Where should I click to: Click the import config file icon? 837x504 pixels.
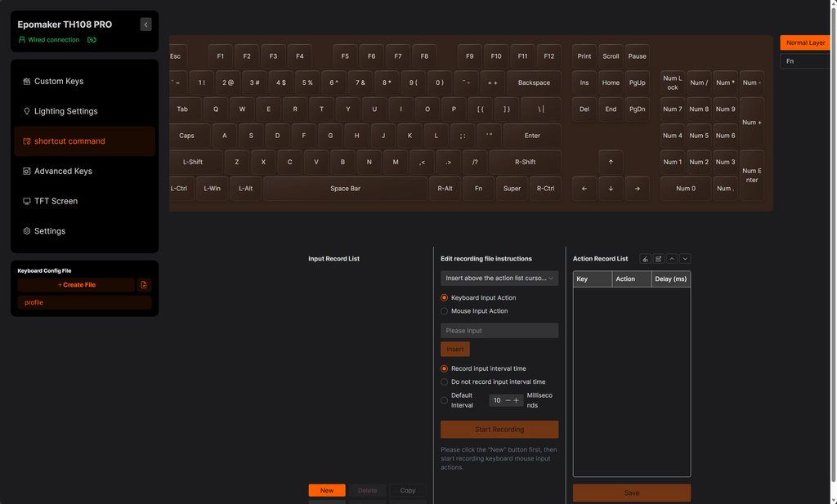144,285
